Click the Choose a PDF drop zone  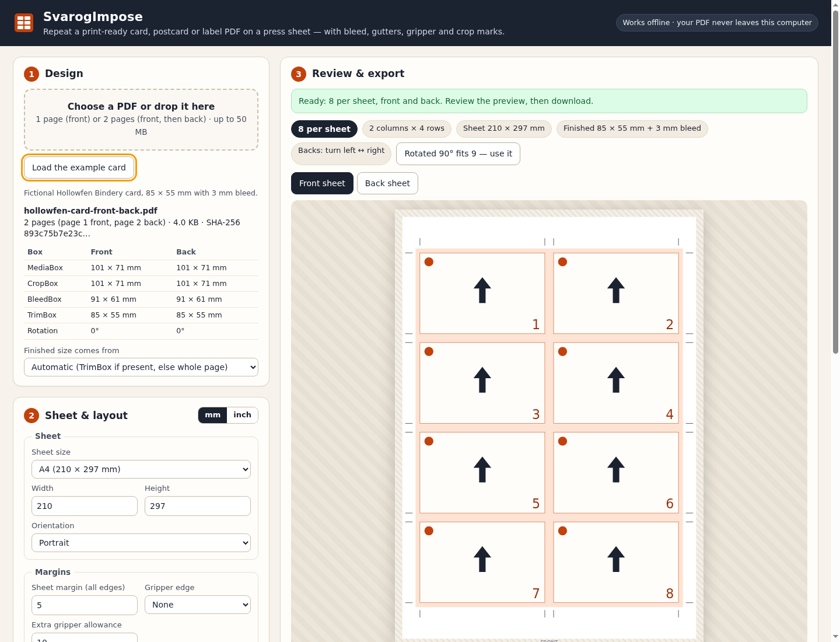(x=141, y=120)
